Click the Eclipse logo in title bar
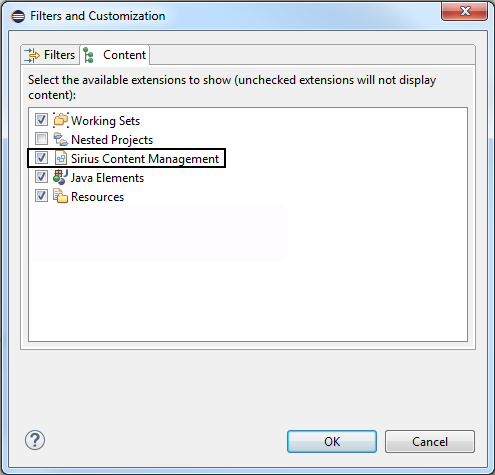Viewport: 495px width, 475px height. point(18,16)
